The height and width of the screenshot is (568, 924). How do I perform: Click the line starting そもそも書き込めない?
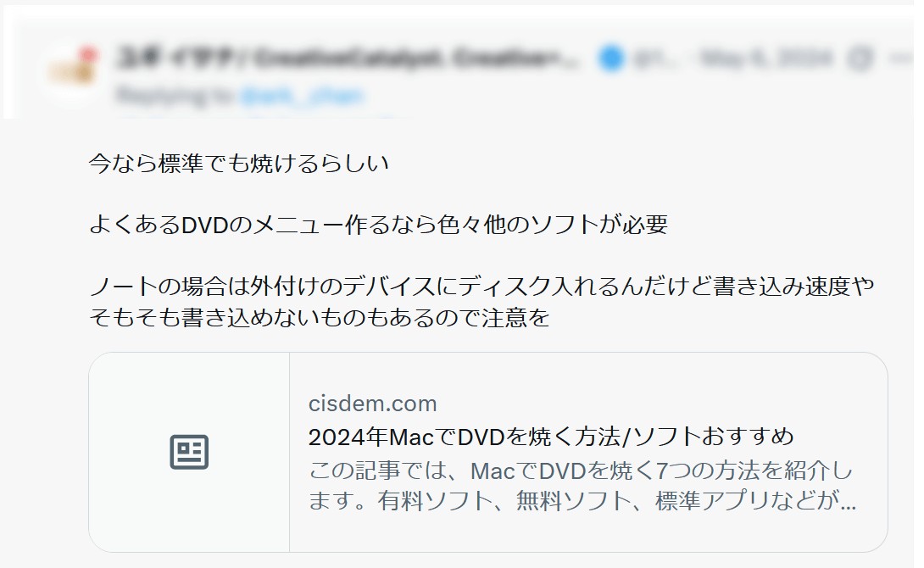pos(320,318)
